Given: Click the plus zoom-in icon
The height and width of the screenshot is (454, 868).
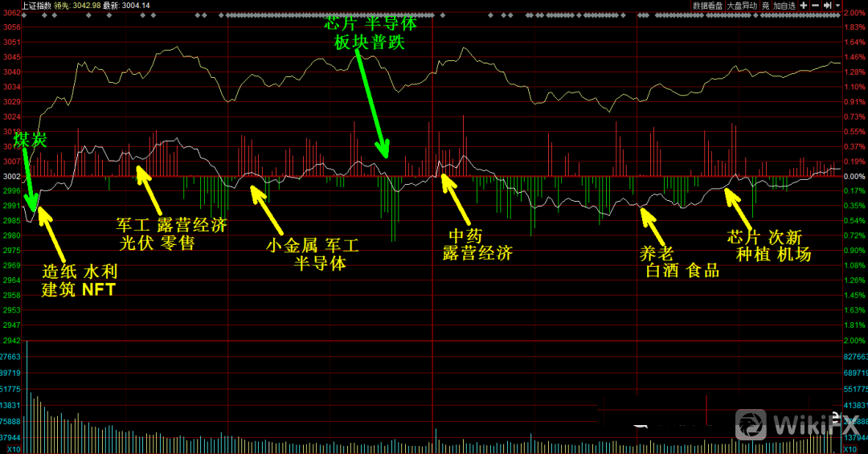Looking at the screenshot, I should (803, 6).
